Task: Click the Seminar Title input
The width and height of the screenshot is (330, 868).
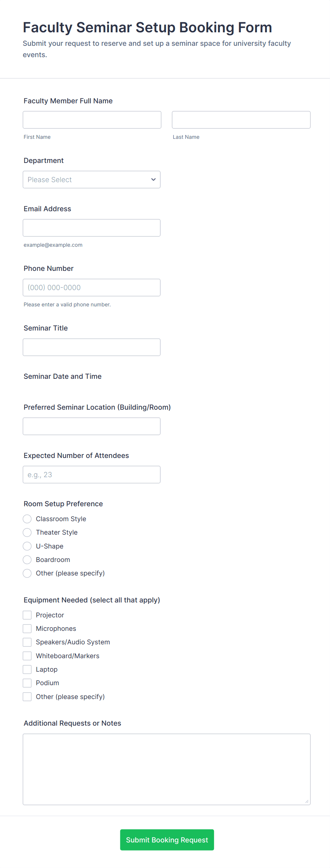Action: point(92,347)
